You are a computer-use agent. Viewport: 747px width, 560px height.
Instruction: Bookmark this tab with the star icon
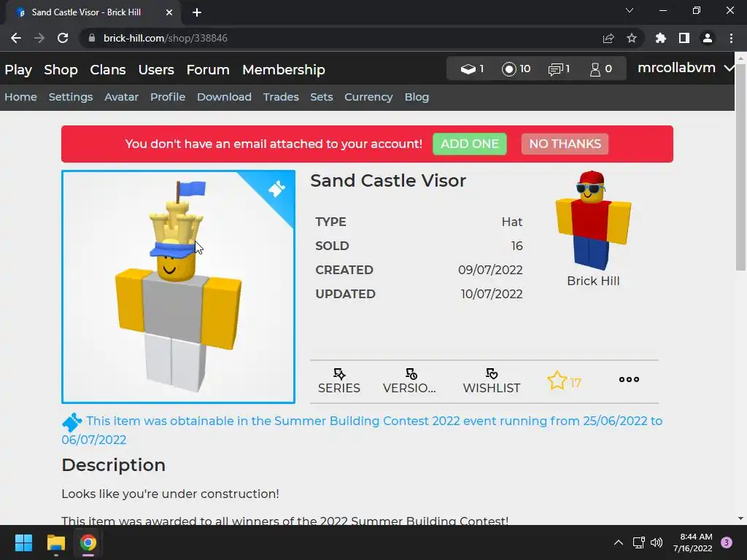632,38
